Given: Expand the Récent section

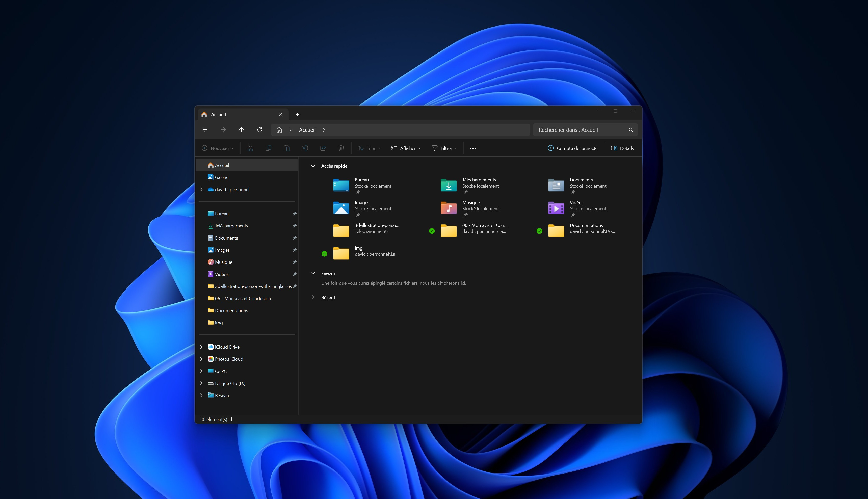Looking at the screenshot, I should pyautogui.click(x=313, y=297).
